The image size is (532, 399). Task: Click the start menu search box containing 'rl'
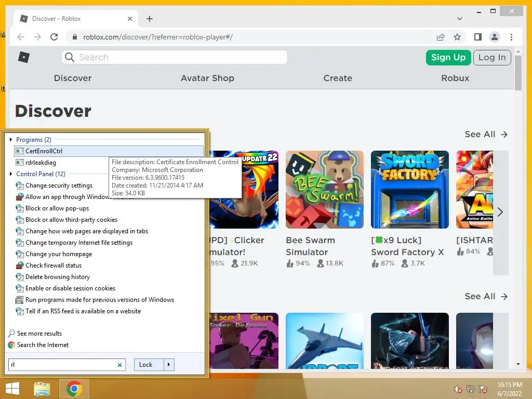click(67, 365)
